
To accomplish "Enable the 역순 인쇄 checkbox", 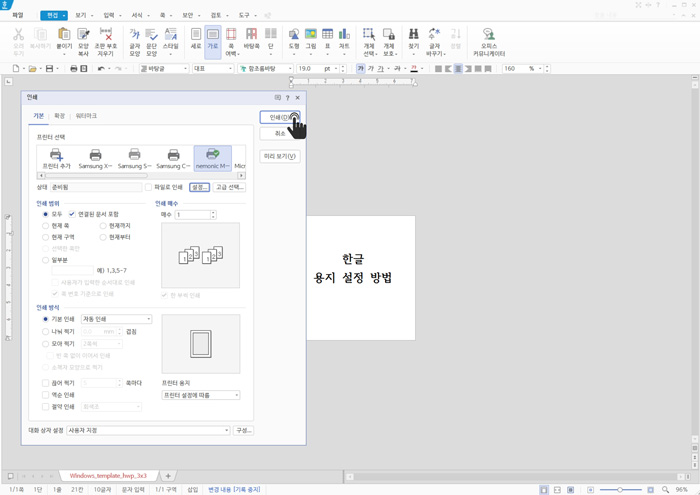I will (46, 395).
